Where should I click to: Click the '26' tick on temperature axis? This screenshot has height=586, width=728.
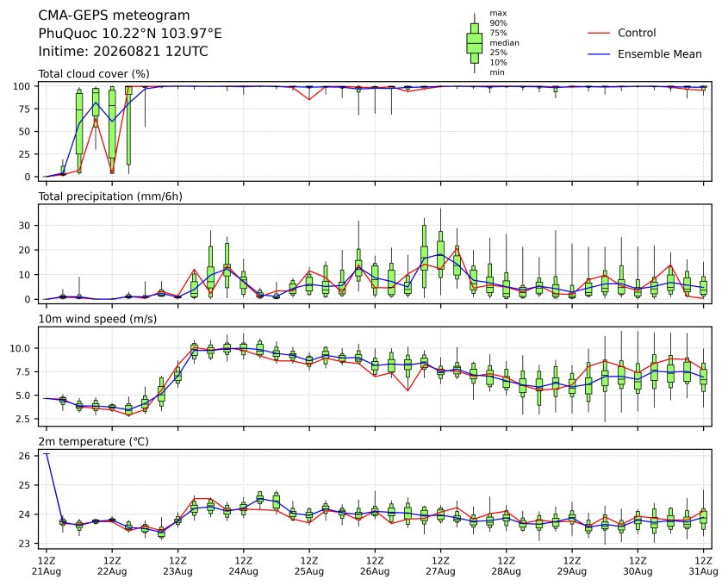coord(25,456)
